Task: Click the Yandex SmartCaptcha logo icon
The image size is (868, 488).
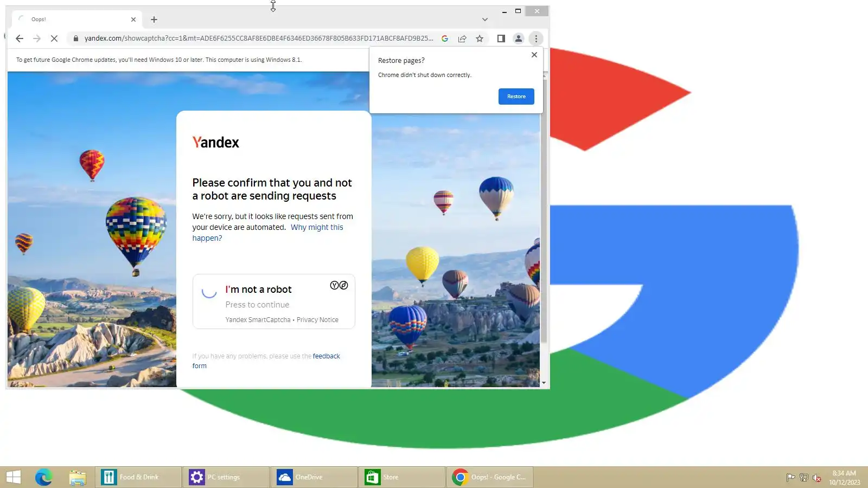Action: (x=339, y=286)
